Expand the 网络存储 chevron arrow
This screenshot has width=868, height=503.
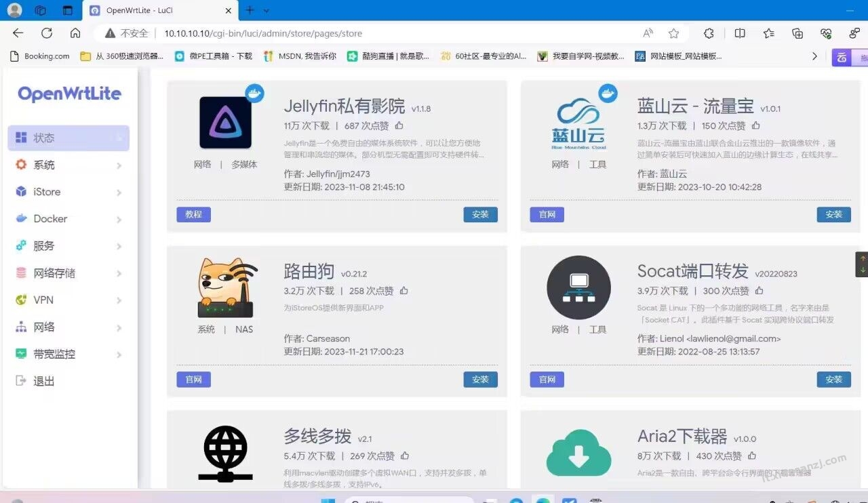119,274
